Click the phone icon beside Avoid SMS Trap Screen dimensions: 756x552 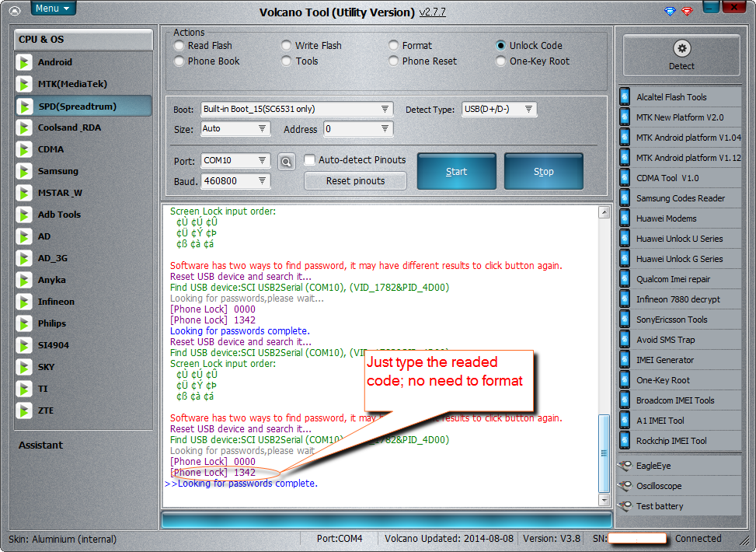(625, 339)
